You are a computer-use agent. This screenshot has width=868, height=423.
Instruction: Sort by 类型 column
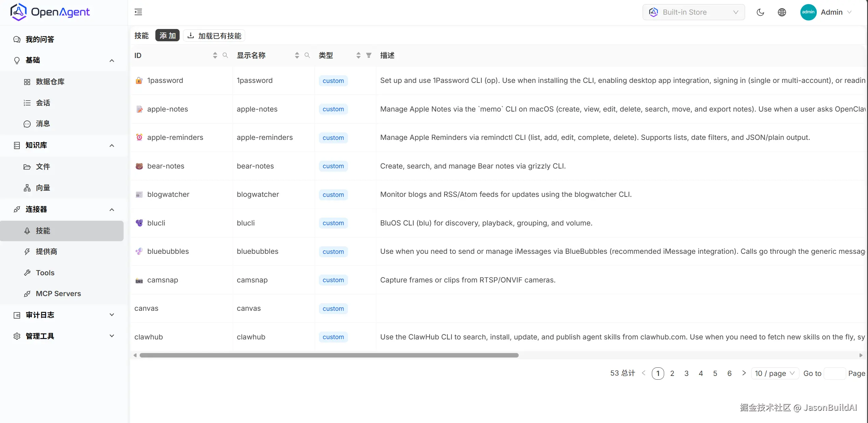(x=358, y=55)
